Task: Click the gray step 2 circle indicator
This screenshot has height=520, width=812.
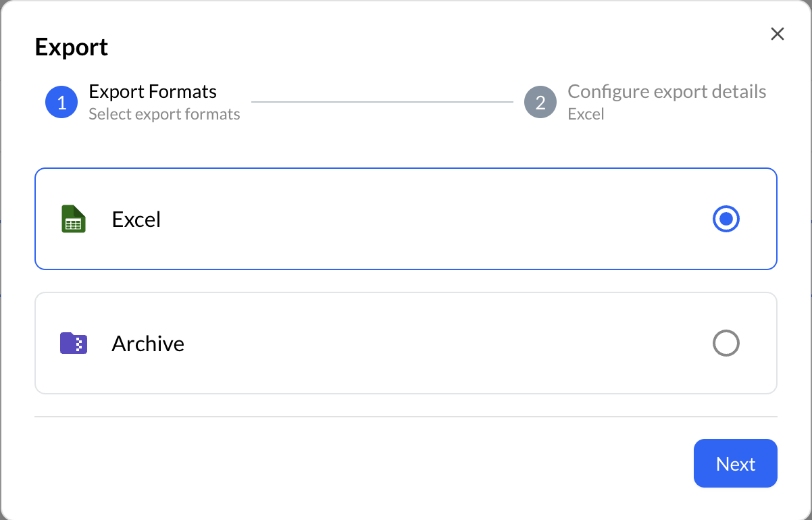Action: pos(540,102)
